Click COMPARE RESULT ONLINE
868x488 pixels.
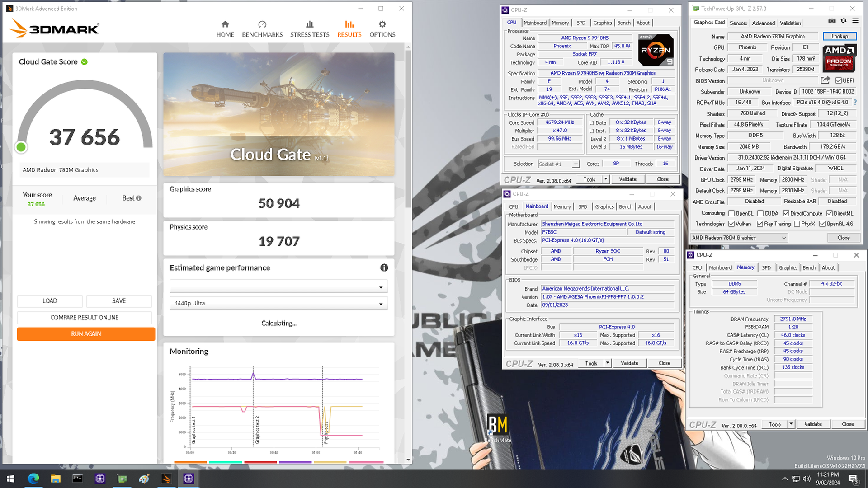tap(85, 318)
